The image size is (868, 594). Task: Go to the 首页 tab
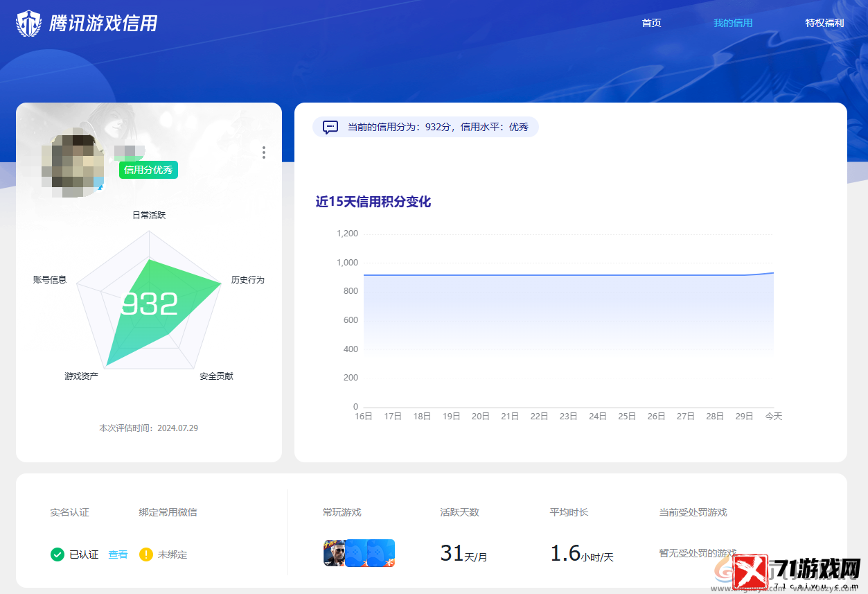[x=651, y=23]
